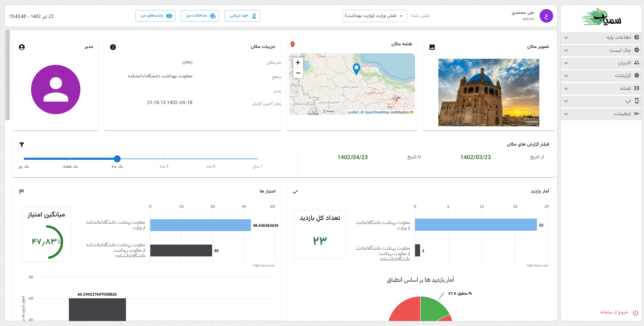
Task: Click the blue visits bar valued 22
Action: point(476,225)
